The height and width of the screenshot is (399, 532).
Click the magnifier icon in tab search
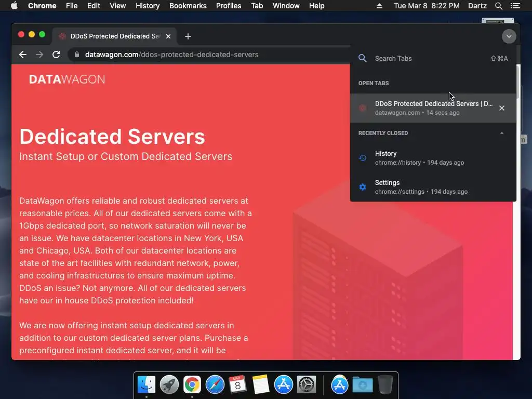[362, 58]
